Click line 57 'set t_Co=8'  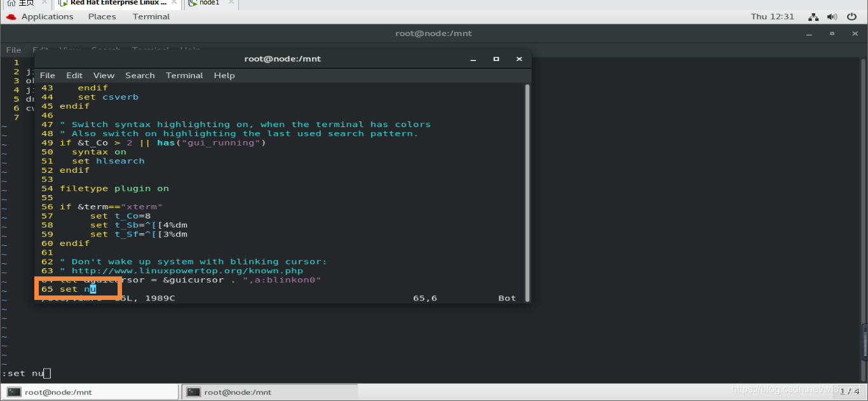click(120, 216)
